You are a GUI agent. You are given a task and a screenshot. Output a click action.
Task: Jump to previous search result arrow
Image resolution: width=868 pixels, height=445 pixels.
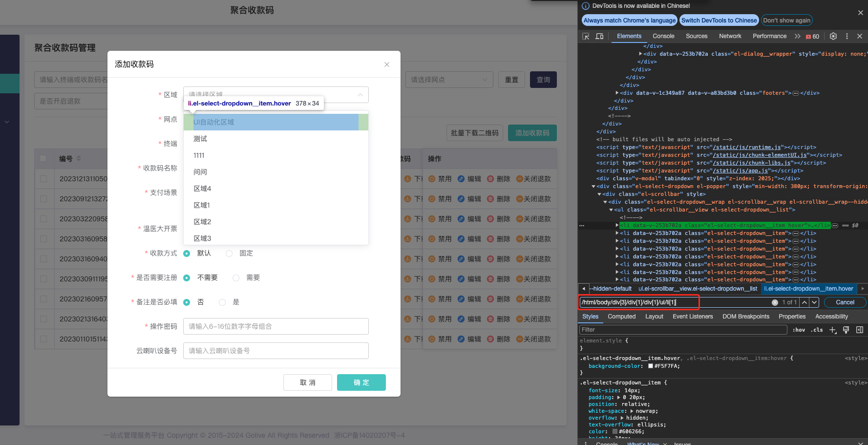804,302
